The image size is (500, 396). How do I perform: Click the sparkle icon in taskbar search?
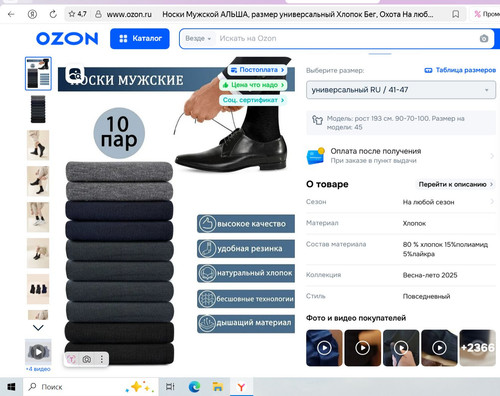139,387
